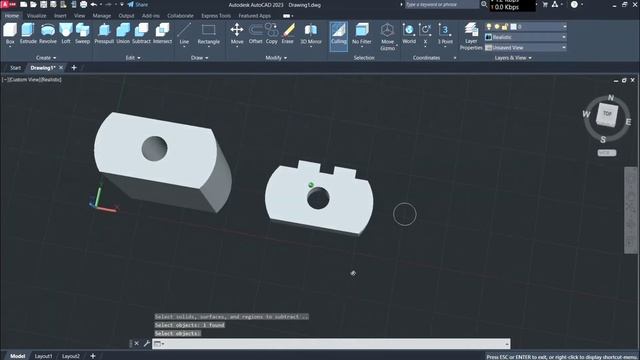Click the Open file icon in quick access toolbar
Image resolution: width=640 pixels, height=360 pixels.
coord(33,4)
